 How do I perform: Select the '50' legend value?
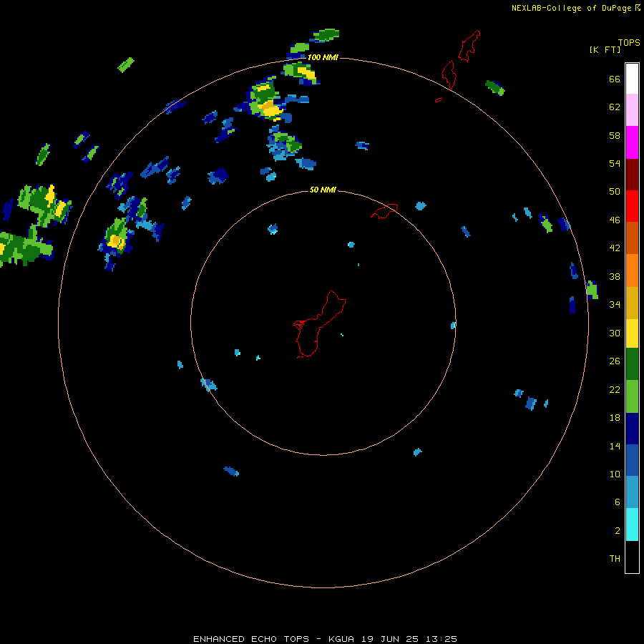tap(615, 191)
